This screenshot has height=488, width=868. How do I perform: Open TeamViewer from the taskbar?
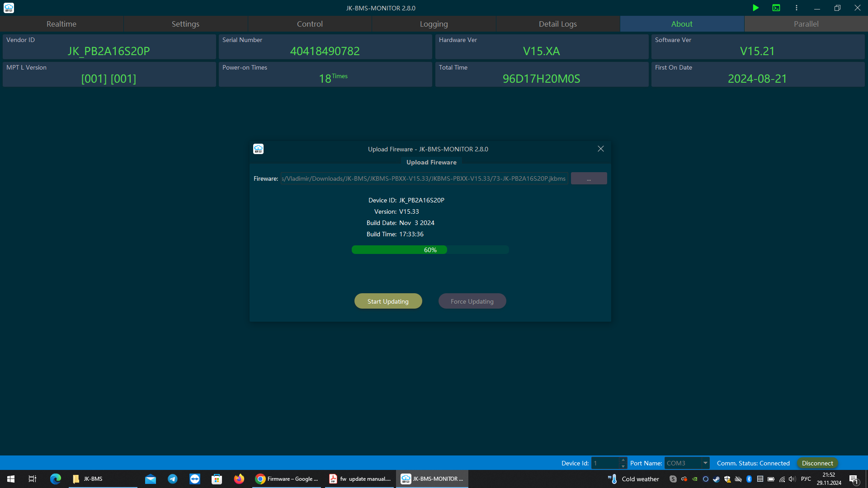(195, 479)
